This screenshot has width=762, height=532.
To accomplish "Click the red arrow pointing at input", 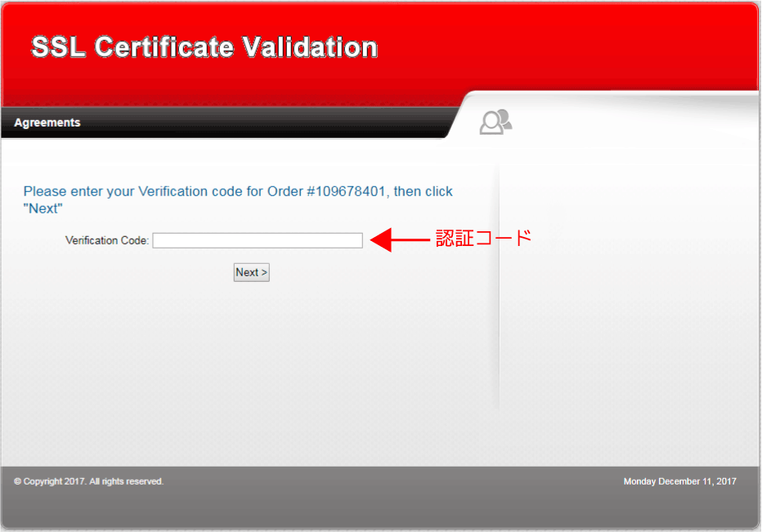I will click(401, 240).
